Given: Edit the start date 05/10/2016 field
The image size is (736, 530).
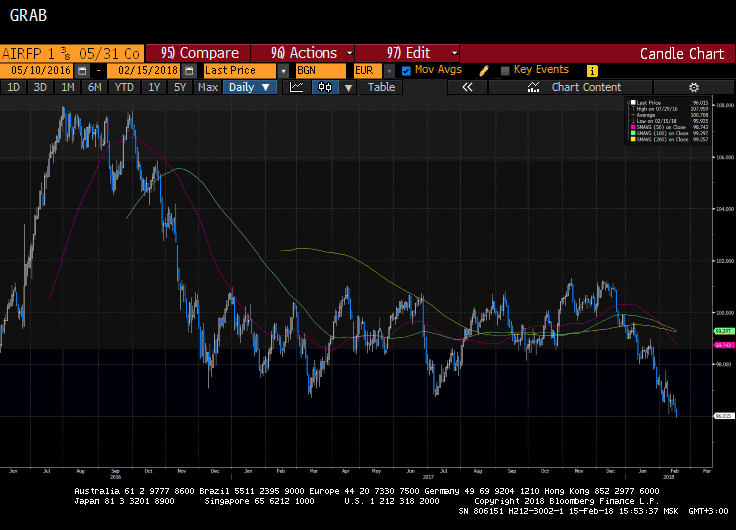Looking at the screenshot, I should 37,71.
